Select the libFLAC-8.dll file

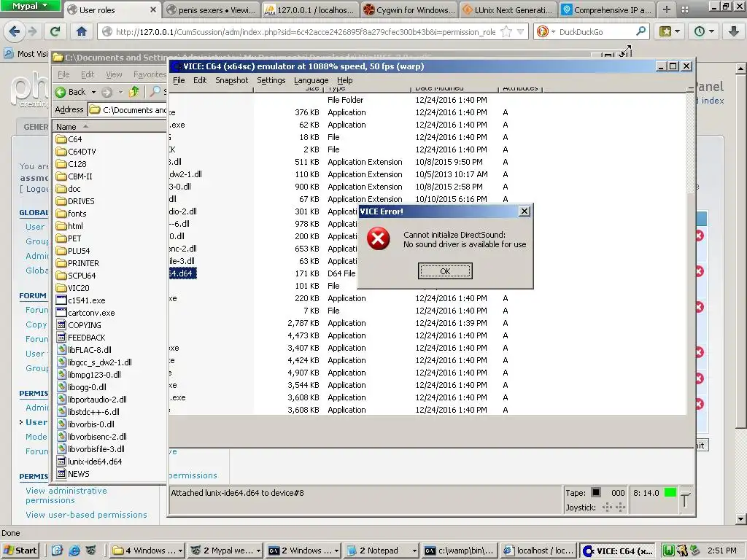pos(84,349)
